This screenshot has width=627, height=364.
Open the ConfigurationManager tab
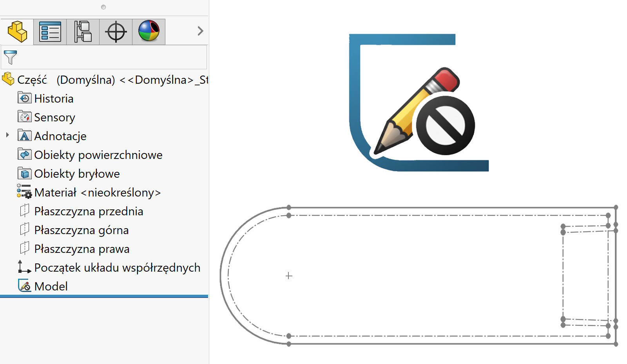tap(83, 32)
